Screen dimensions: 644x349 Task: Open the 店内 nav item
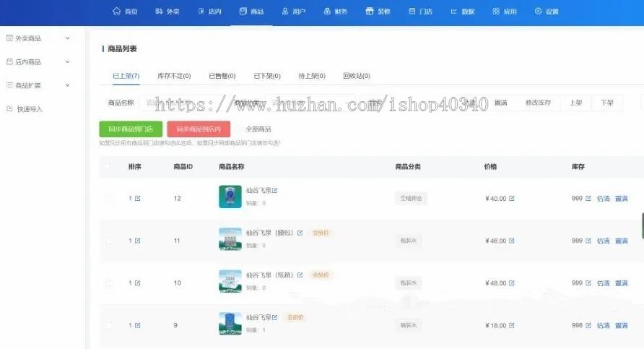pos(209,12)
